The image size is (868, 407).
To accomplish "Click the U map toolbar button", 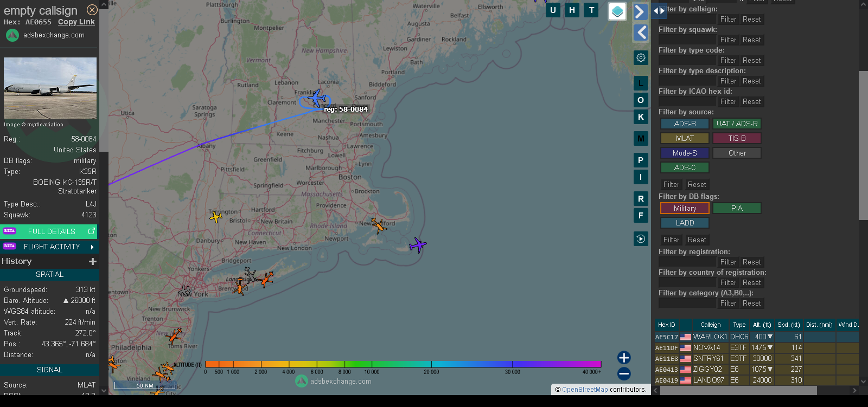I will 553,10.
